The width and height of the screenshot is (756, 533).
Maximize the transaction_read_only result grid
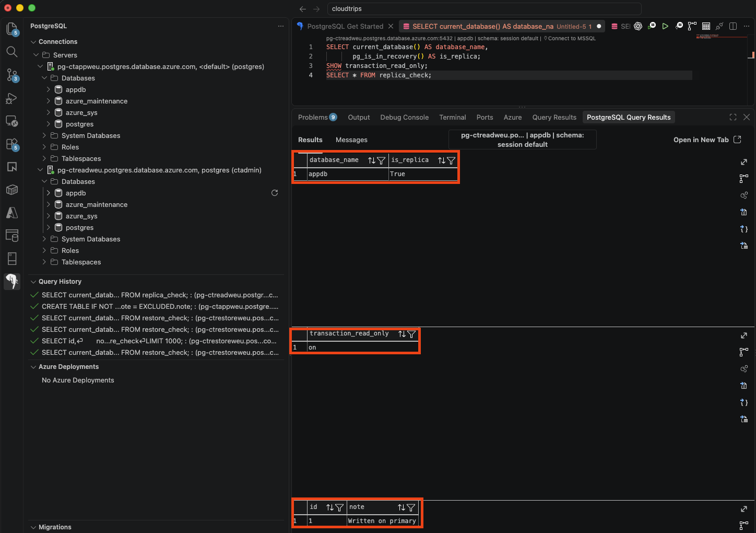(x=744, y=335)
